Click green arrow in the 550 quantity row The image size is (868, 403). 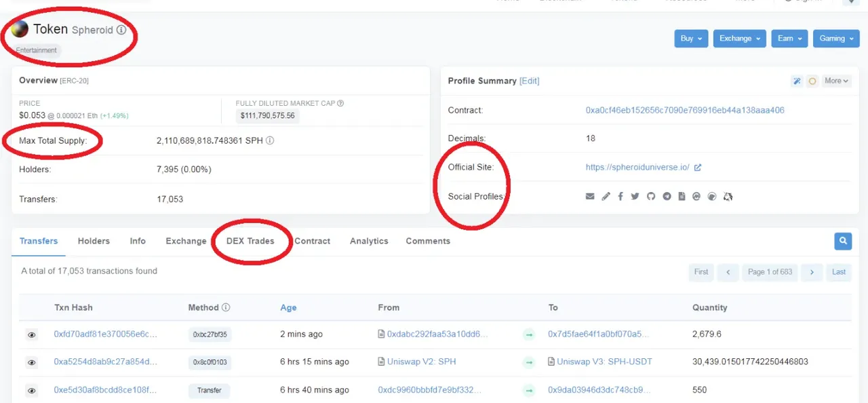click(x=529, y=390)
